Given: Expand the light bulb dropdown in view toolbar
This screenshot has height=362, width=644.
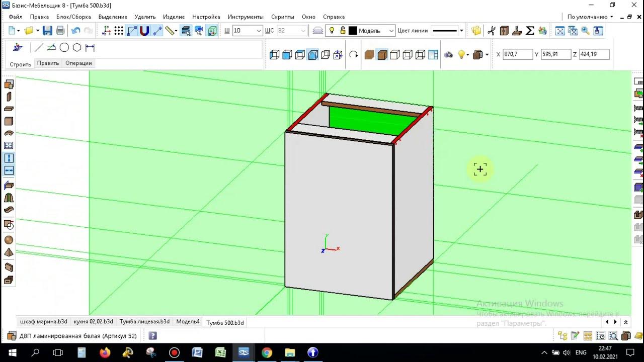Looking at the screenshot, I should [x=467, y=55].
